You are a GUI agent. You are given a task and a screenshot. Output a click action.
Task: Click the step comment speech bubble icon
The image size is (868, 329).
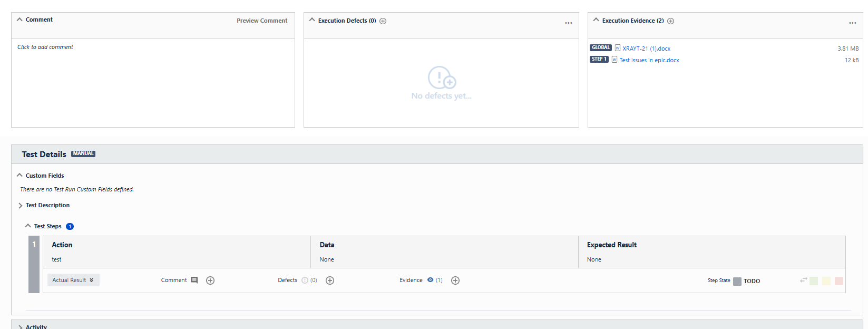pyautogui.click(x=194, y=280)
